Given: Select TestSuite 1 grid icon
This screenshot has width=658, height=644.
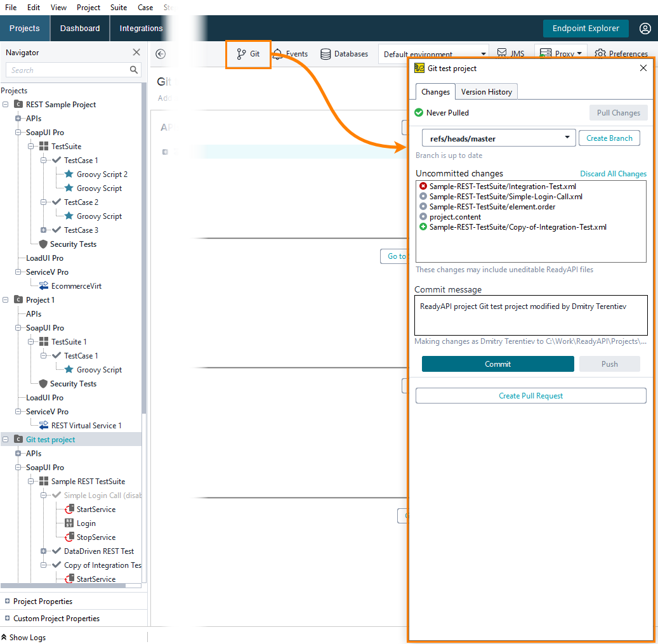Looking at the screenshot, I should pyautogui.click(x=44, y=341).
